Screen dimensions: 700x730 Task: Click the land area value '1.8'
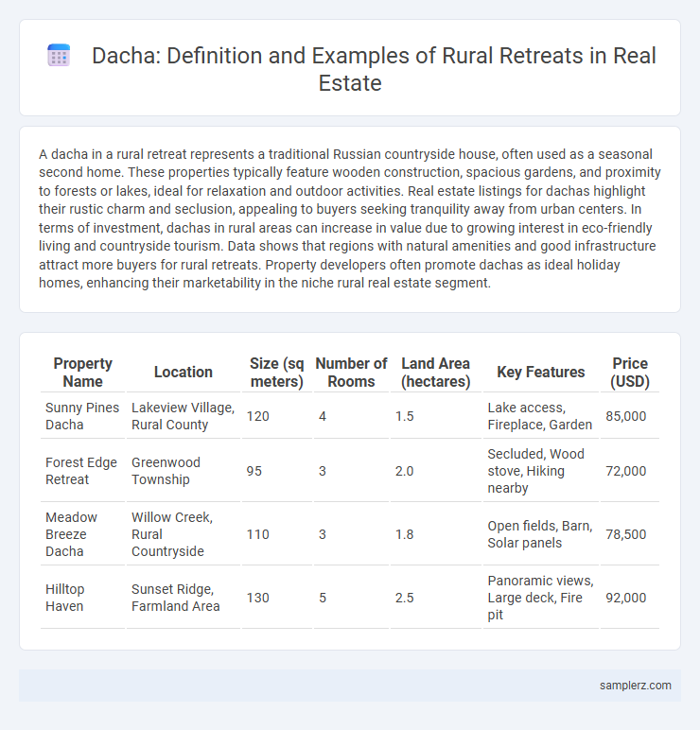tap(404, 534)
